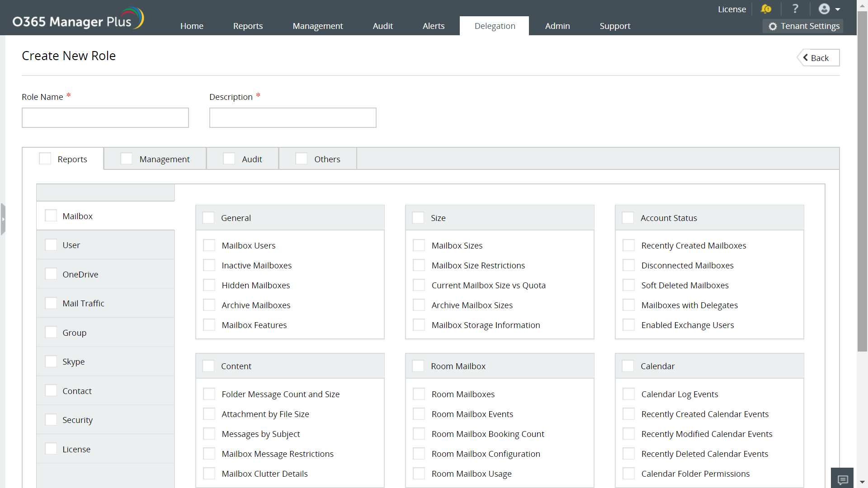Image resolution: width=868 pixels, height=488 pixels.
Task: Tick the Soft Deleted Mailboxes checkbox
Action: click(x=628, y=285)
